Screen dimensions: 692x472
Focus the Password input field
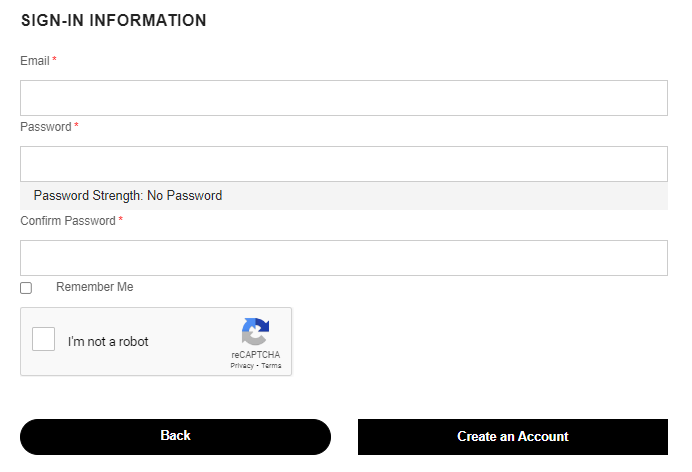344,164
